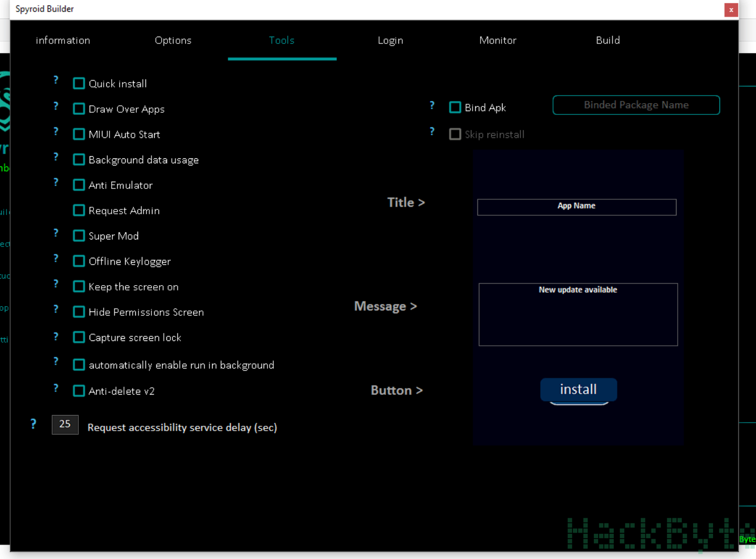Screen dimensions: 756x559
Task: Check the Hide Permissions Screen box
Action: [x=79, y=311]
